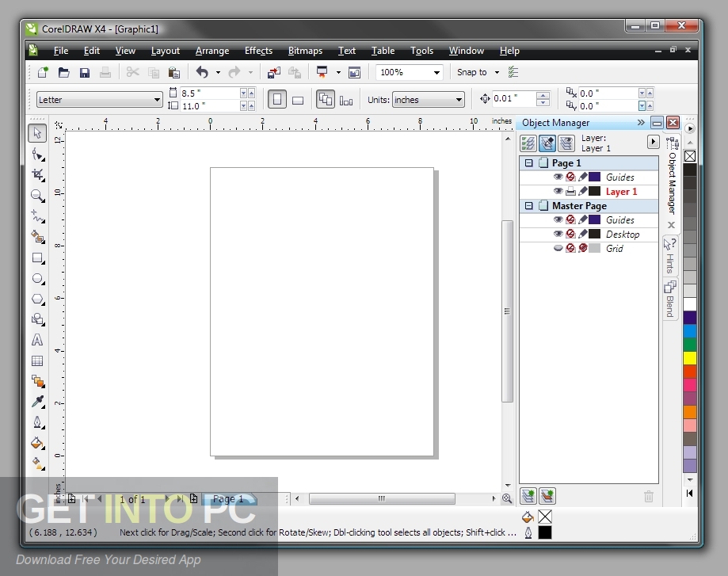Toggle visibility of Layer 1

[558, 192]
